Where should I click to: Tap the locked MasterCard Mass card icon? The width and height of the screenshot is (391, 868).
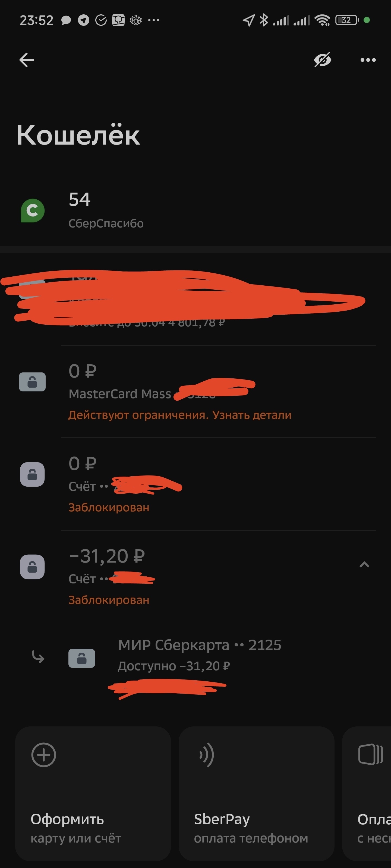32,382
